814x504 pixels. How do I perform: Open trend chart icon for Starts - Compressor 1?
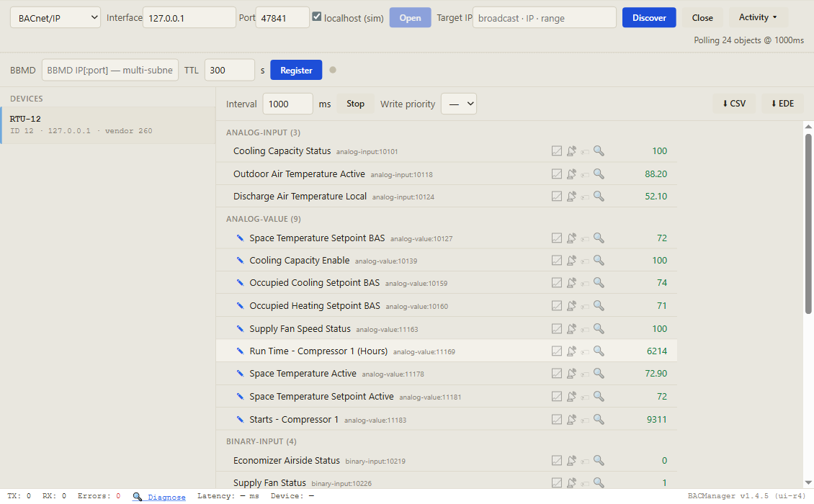click(557, 419)
